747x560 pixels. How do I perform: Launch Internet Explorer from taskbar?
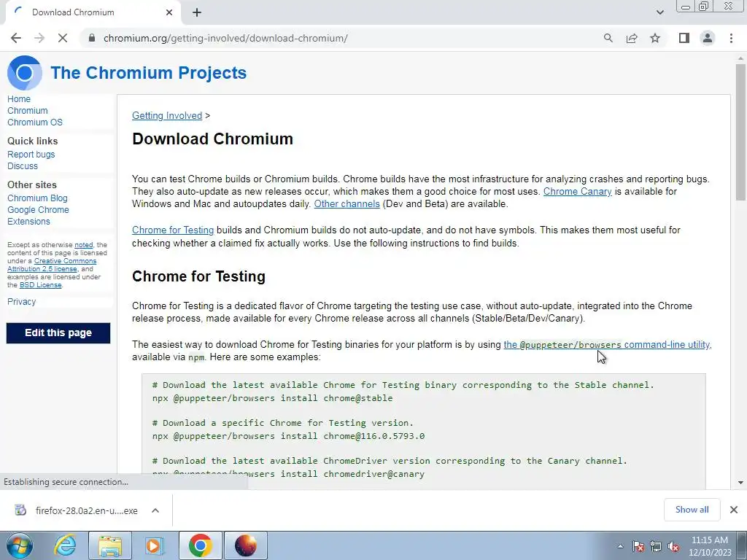point(65,545)
